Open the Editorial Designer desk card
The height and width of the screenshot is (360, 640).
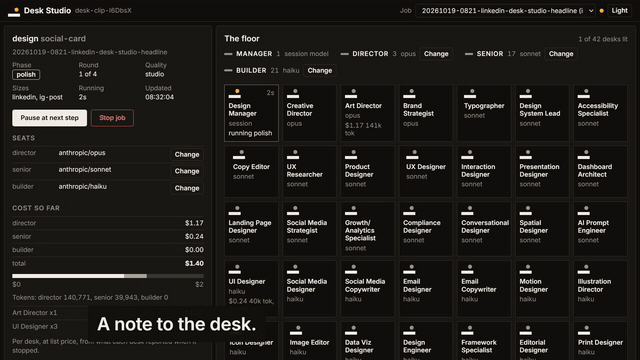tap(542, 341)
